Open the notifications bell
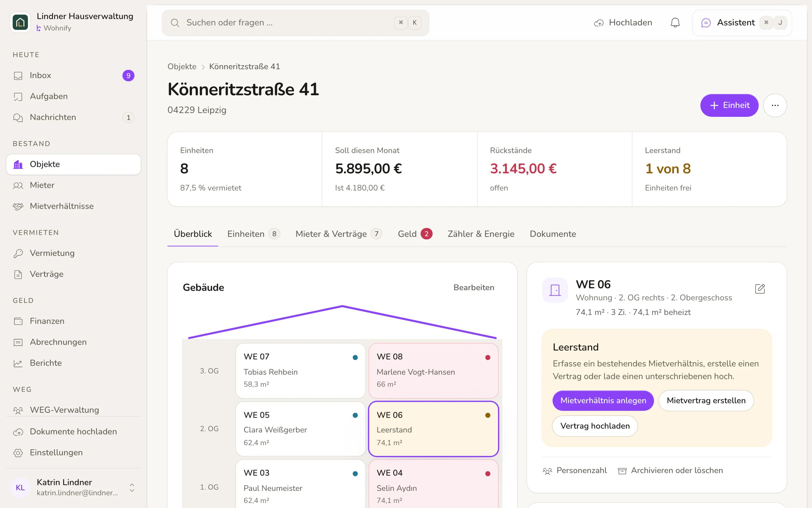 [675, 23]
